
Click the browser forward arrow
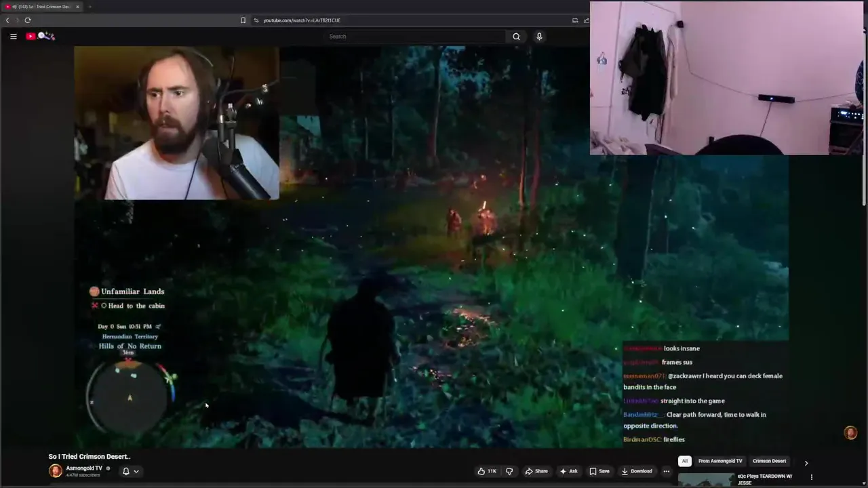[x=18, y=20]
